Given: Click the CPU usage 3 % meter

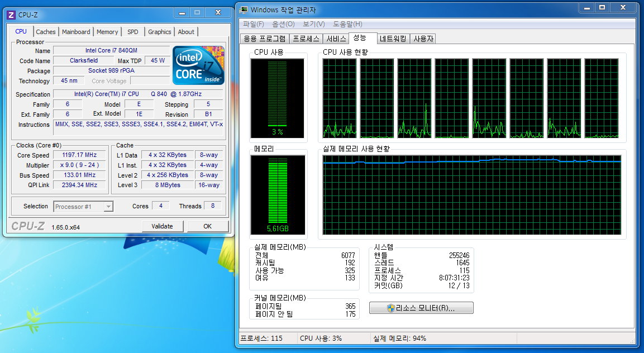Looking at the screenshot, I should 277,98.
